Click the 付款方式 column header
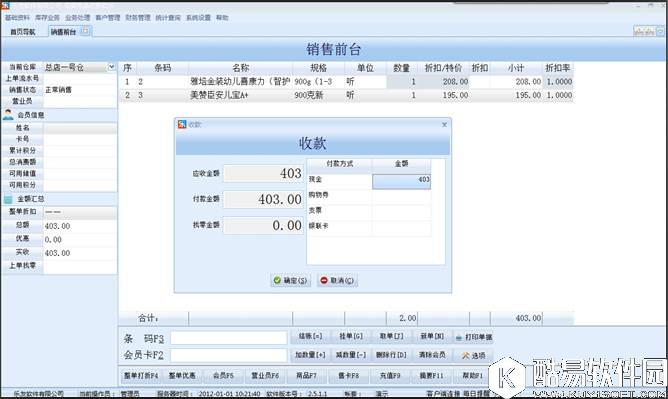668x399 pixels. 340,164
